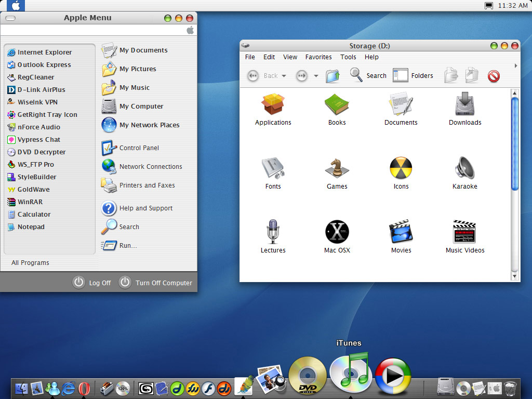The image size is (532, 399).
Task: Launch Dreamweaver from the dock
Action: click(177, 388)
